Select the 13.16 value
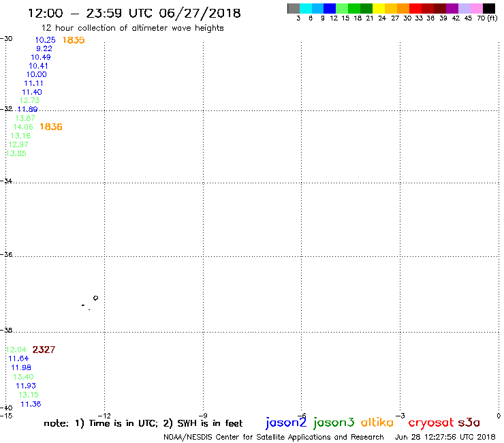The width and height of the screenshot is (504, 443). (x=20, y=136)
